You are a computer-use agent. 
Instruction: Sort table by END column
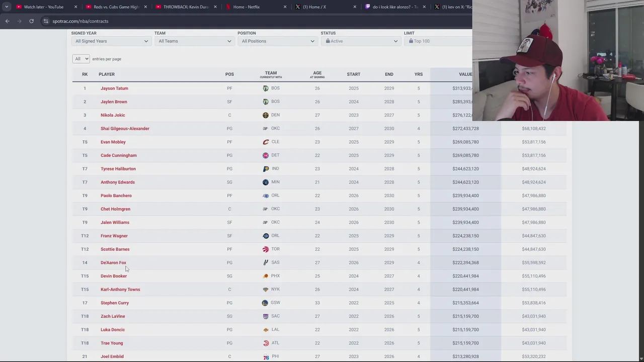(x=389, y=74)
